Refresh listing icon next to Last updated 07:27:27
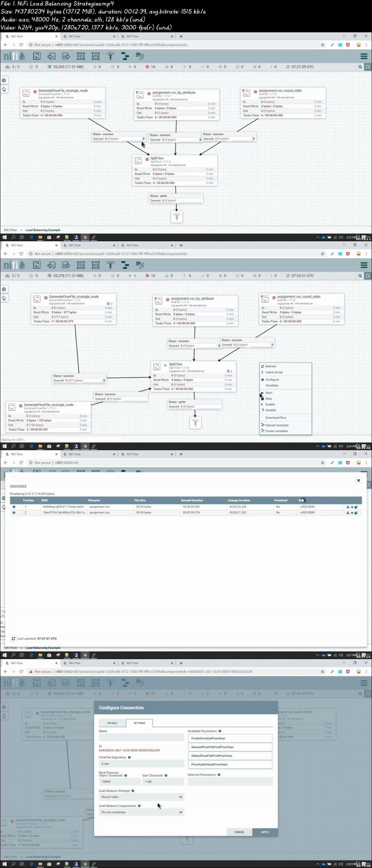This screenshot has height=868, width=372. click(13, 638)
